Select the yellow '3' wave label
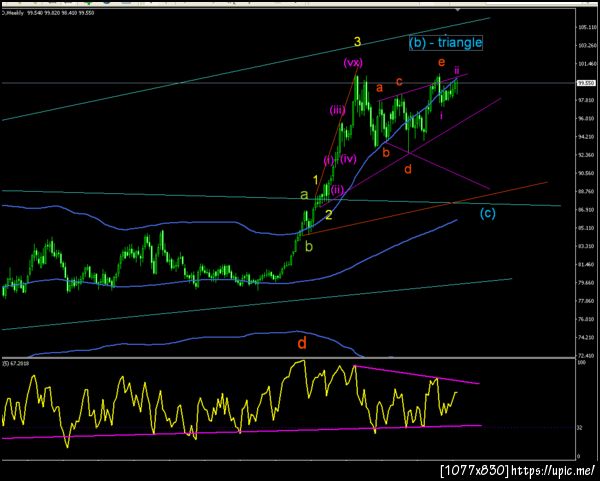This screenshot has height=481, width=600. (357, 42)
